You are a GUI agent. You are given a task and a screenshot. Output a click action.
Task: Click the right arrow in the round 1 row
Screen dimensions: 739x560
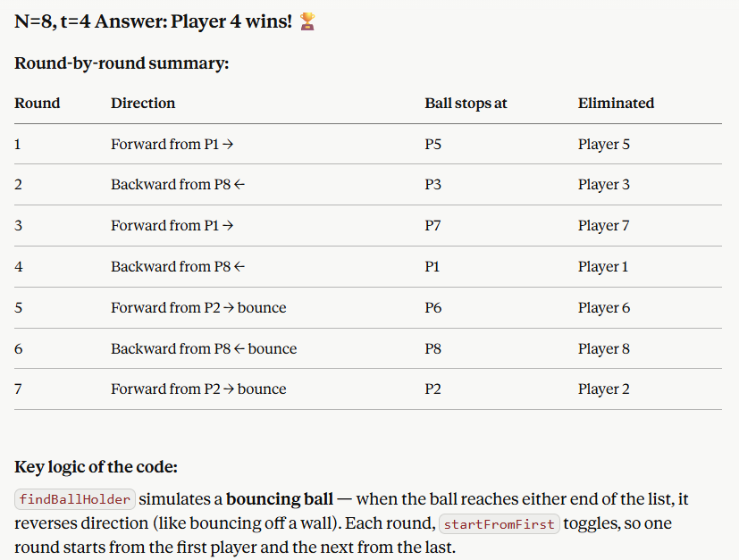(228, 144)
